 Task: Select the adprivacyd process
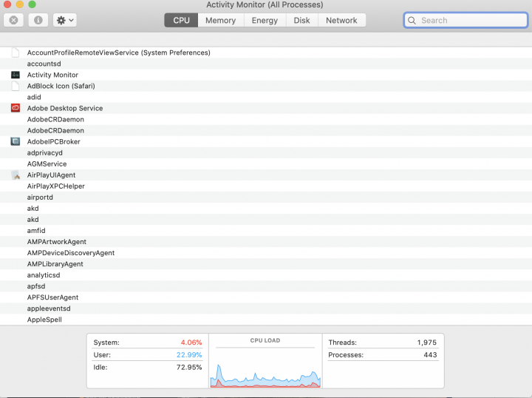(x=45, y=153)
